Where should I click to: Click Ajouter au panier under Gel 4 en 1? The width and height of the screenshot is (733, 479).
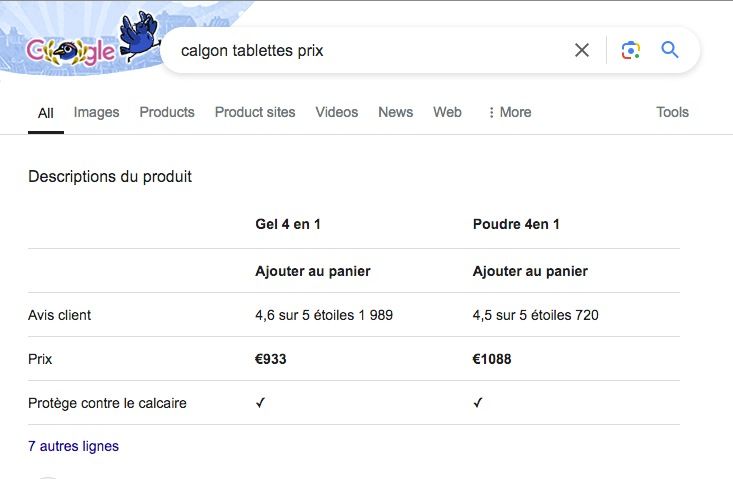[313, 271]
